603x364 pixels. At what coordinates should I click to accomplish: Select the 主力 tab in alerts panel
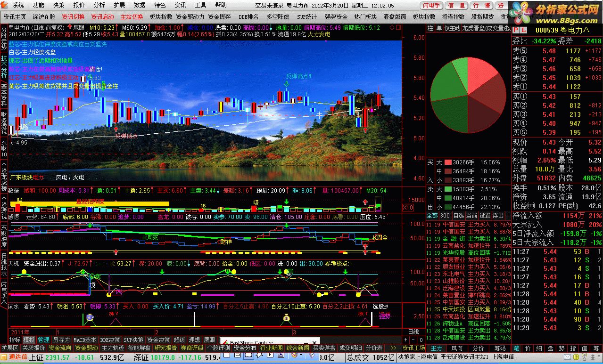click(437, 348)
